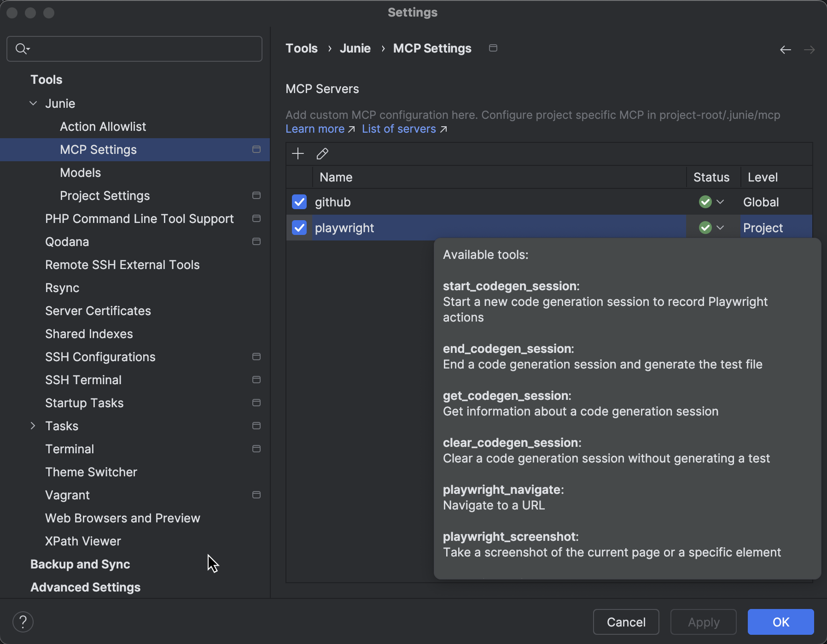Screen dimensions: 827x644
Task: Open the playwright status dropdown arrow
Action: (720, 227)
